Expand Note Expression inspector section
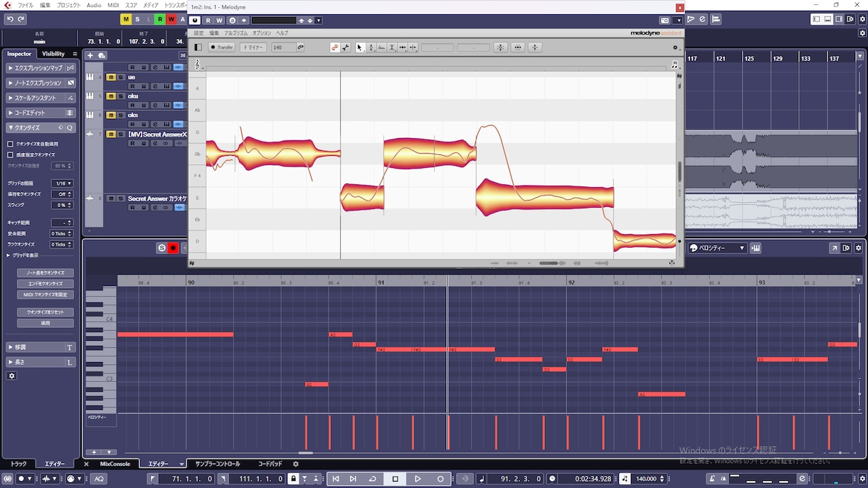 (41, 83)
